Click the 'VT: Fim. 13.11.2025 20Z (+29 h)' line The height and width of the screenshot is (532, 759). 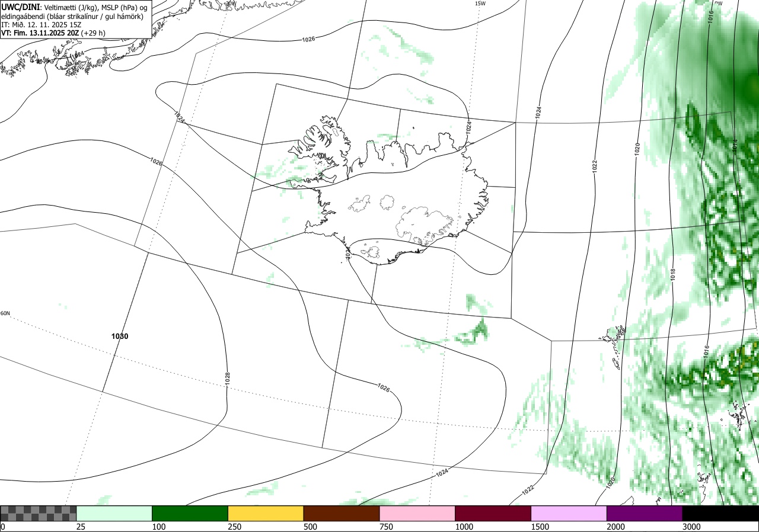[x=53, y=33]
